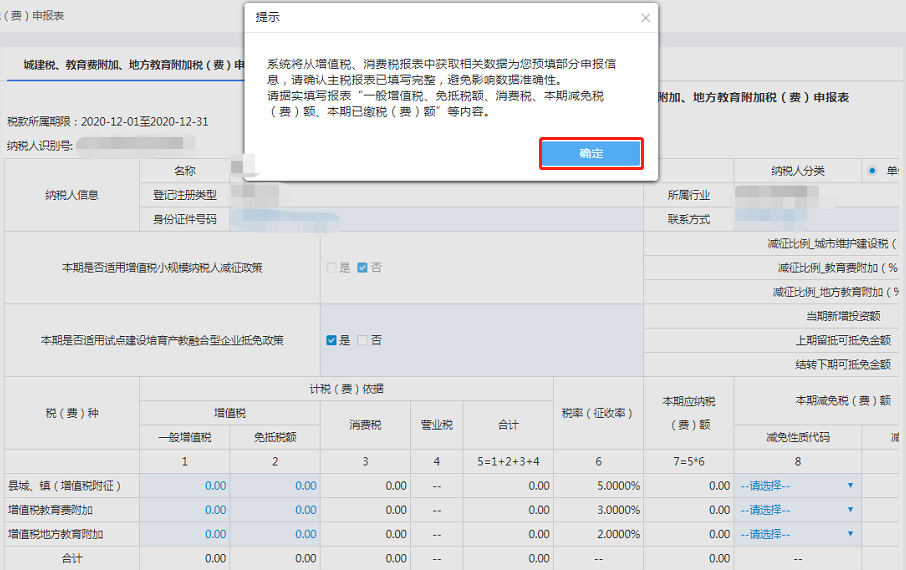This screenshot has height=570, width=906.
Task: Open 减免性质代码 dropdown for 增值税地方教育附加 row
Action: coord(797,534)
